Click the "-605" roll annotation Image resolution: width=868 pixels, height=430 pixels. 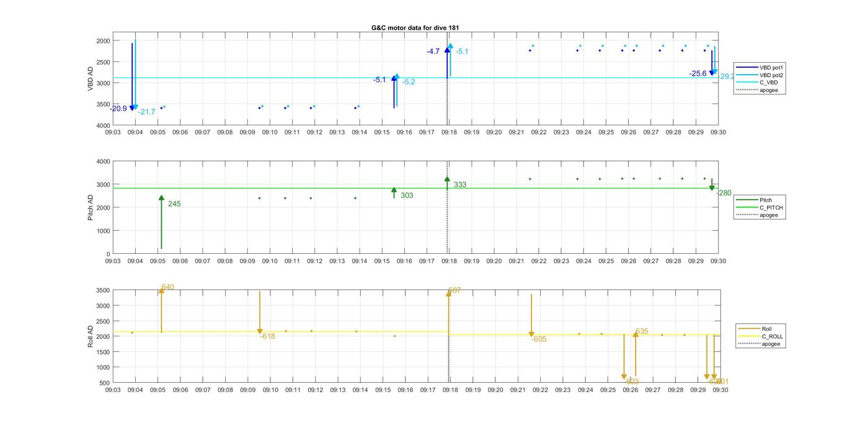pyautogui.click(x=539, y=339)
